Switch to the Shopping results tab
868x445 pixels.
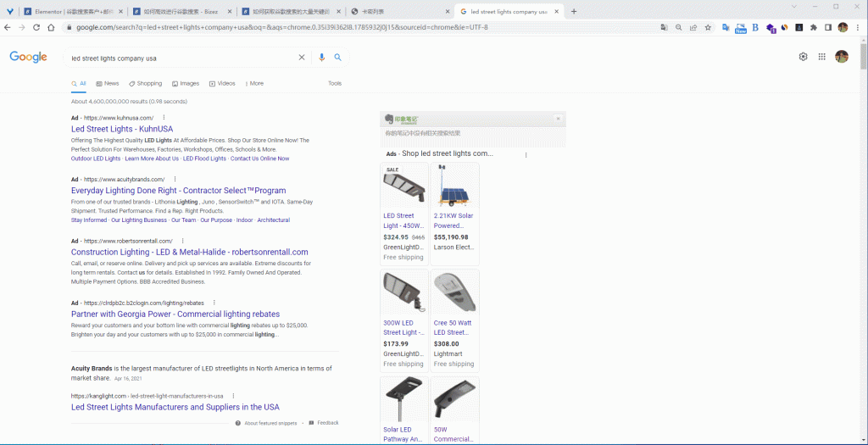[146, 84]
